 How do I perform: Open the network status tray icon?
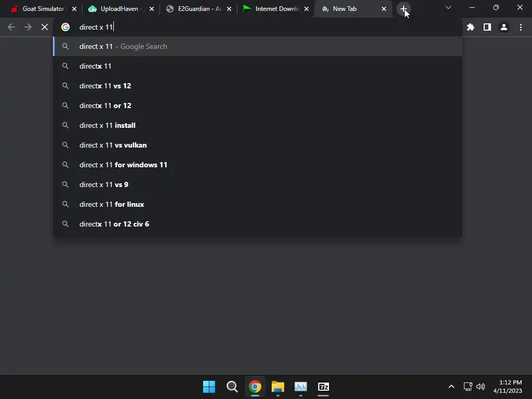click(x=468, y=387)
